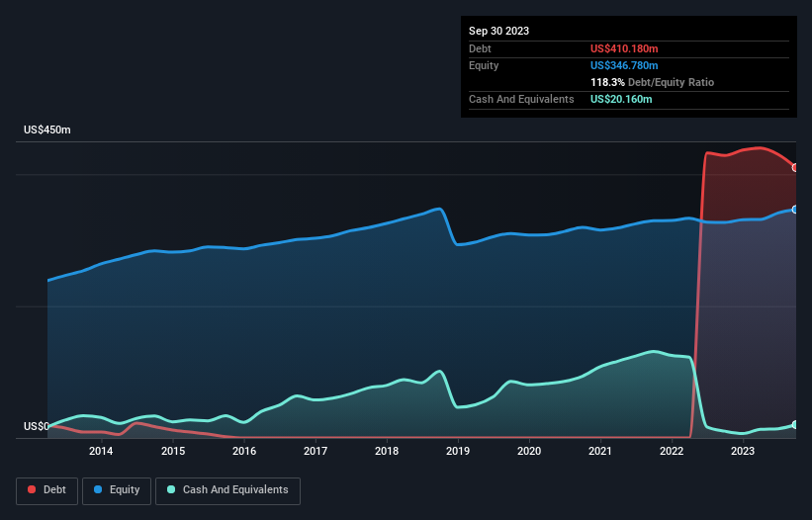Click the 2023 x-axis label
Viewport: 812px width, 520px height.
(743, 451)
